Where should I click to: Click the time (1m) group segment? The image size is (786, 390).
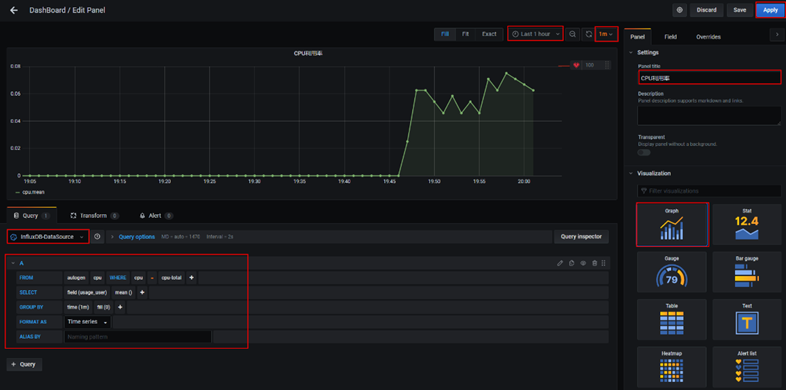pyautogui.click(x=78, y=307)
